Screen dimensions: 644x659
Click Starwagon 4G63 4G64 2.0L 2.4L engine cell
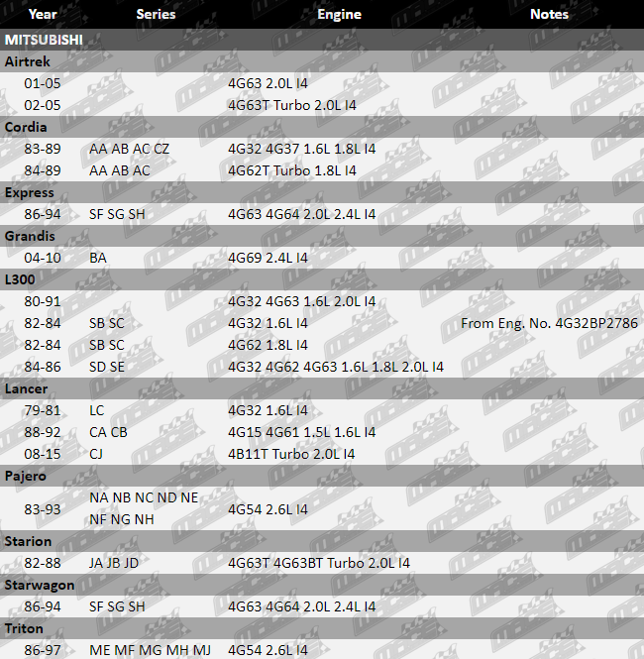(x=301, y=607)
